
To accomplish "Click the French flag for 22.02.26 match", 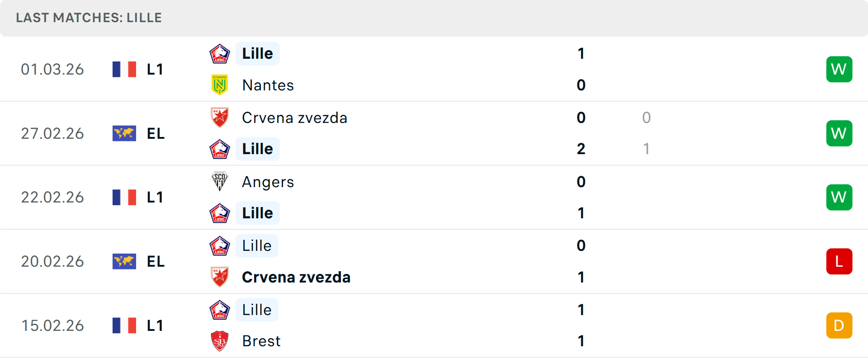I will pyautogui.click(x=124, y=197).
